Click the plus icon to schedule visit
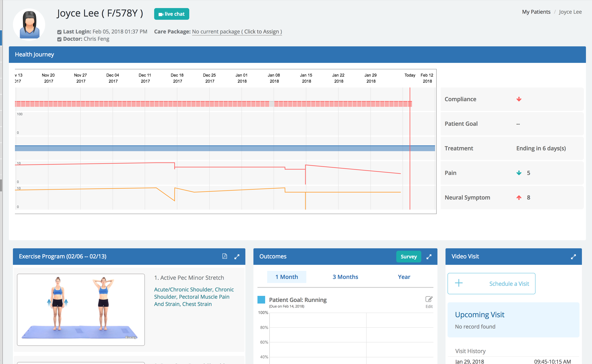 coord(459,283)
